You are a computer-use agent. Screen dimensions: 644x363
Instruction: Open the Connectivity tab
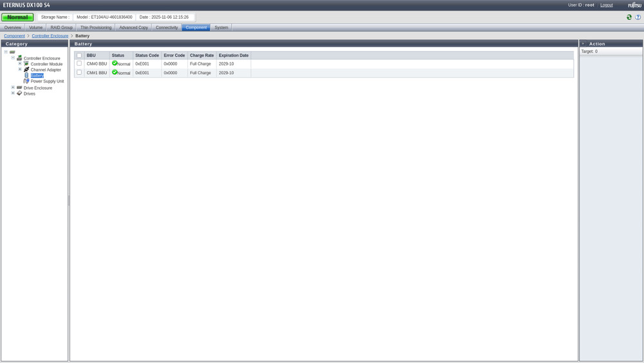(167, 28)
